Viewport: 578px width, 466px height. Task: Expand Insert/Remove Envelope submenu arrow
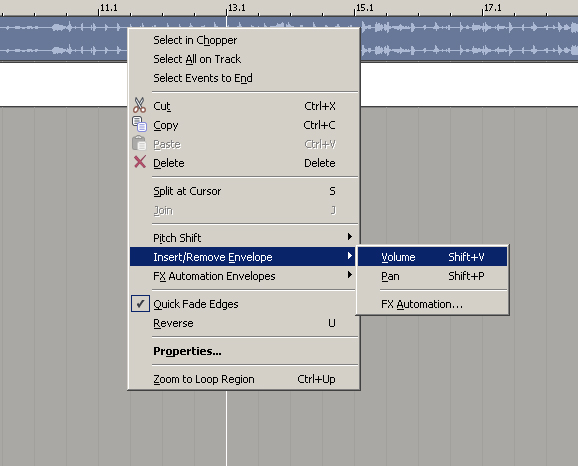tap(349, 256)
